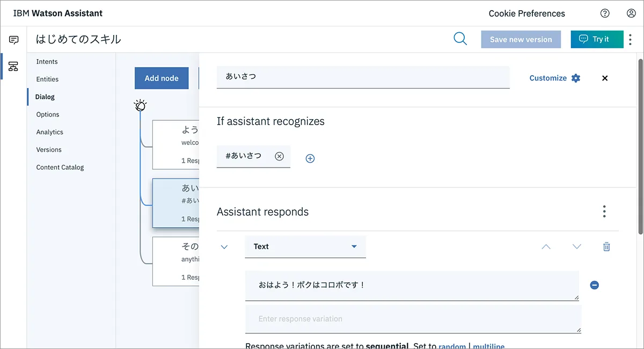
Task: Open Analytics in the sidebar
Action: click(50, 132)
